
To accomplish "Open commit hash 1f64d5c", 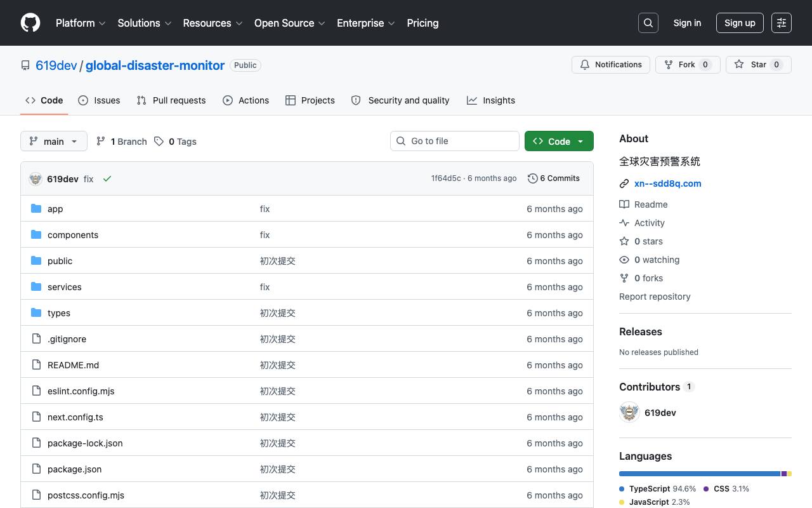I will [x=446, y=178].
